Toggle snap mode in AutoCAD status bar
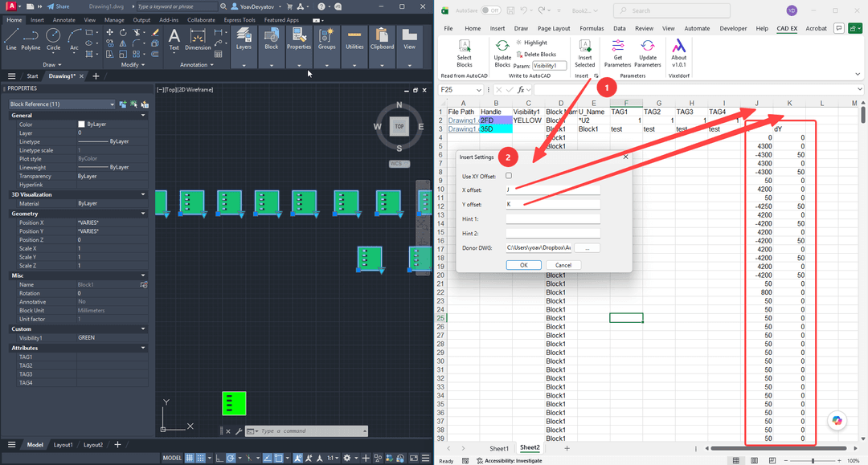Screen dimensions: 868x465 pos(201,458)
